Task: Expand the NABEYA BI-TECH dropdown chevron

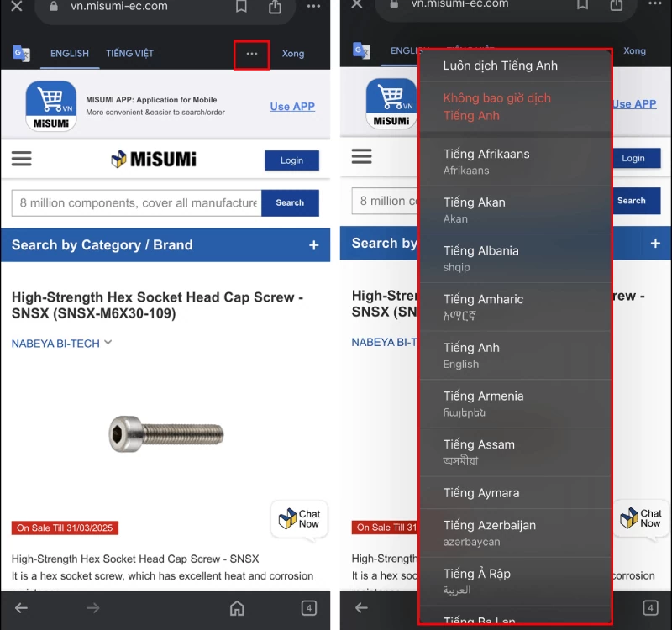Action: 108,343
